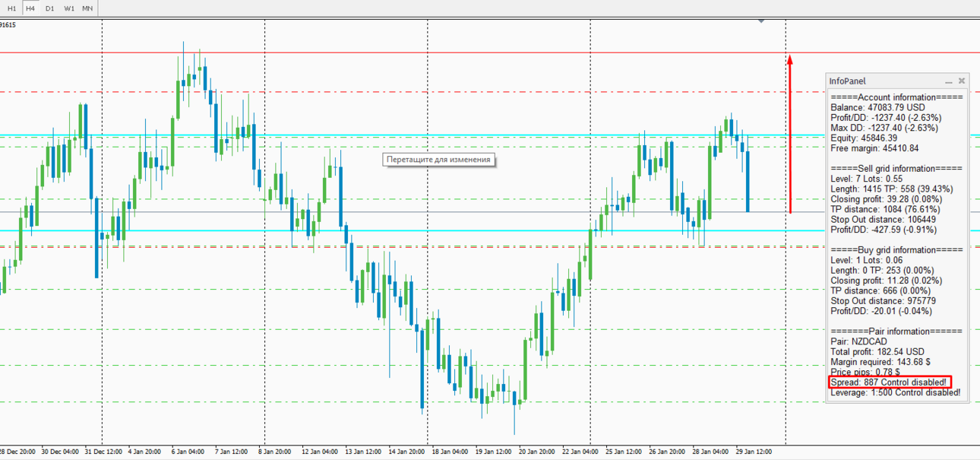Click 'Spread: 887 Control disabled!' line
Screen dimensions: 980x460
click(x=889, y=382)
